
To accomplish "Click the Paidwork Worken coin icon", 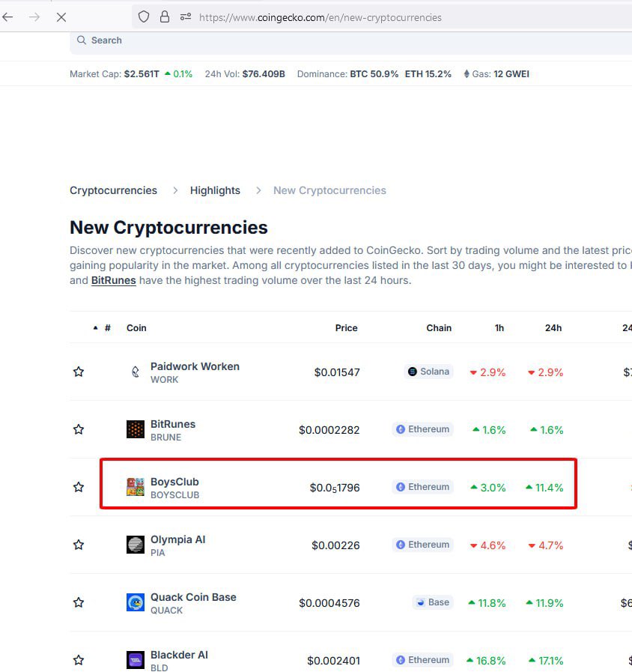I will coord(135,371).
